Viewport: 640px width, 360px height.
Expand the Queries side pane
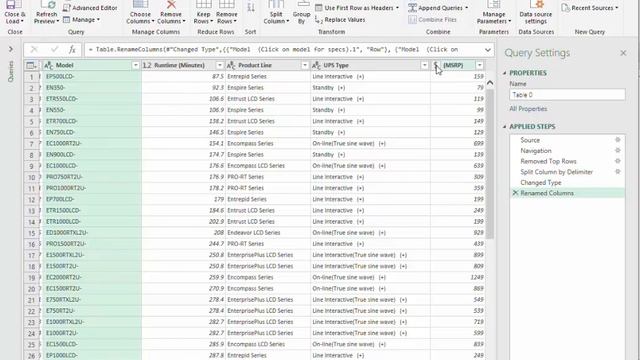[11, 49]
